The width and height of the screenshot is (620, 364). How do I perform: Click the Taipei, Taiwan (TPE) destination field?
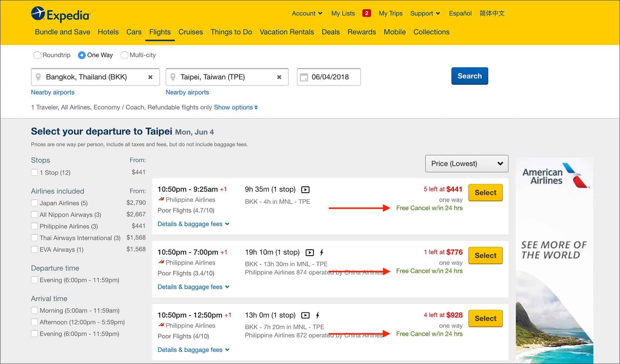tap(227, 77)
